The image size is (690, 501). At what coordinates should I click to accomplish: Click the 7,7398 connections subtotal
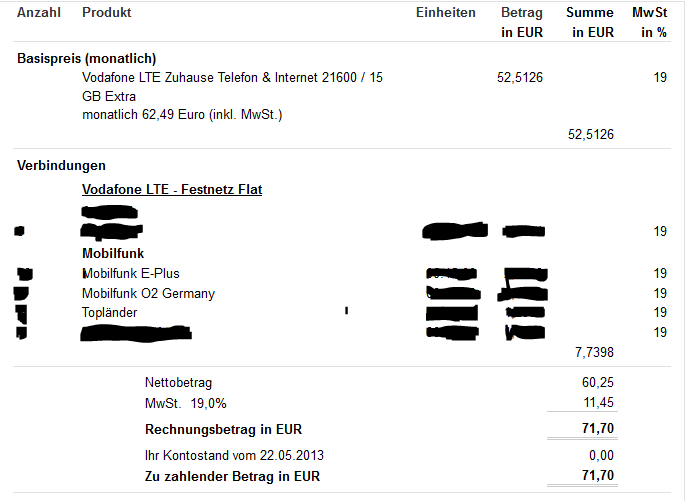pos(595,352)
